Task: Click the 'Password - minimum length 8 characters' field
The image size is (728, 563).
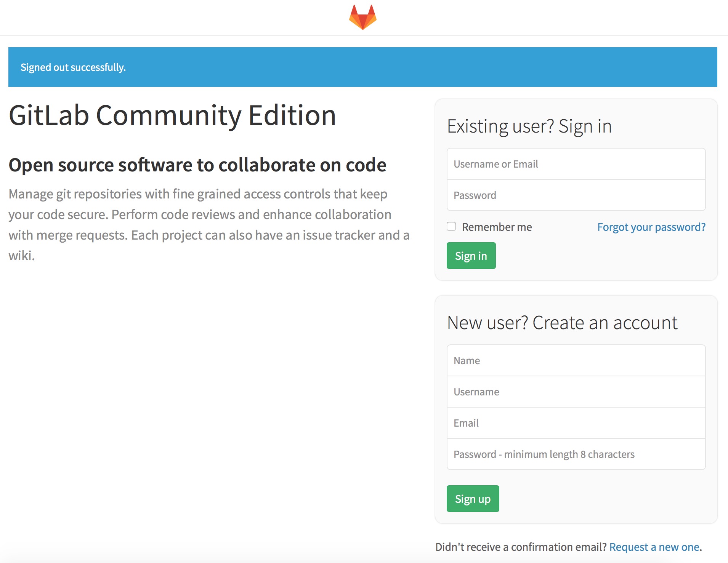Action: [x=576, y=454]
